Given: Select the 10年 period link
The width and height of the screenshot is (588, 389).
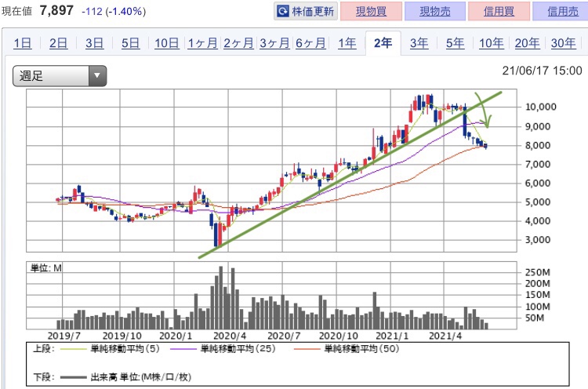Looking at the screenshot, I should click(x=492, y=43).
